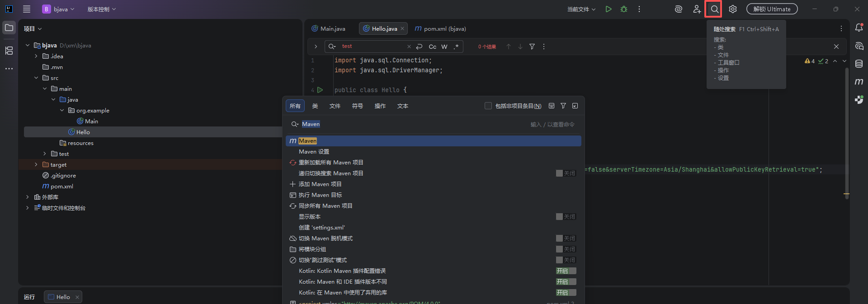Collapse the bjava root folder
Viewport: 868px width, 304px height.
(x=28, y=45)
